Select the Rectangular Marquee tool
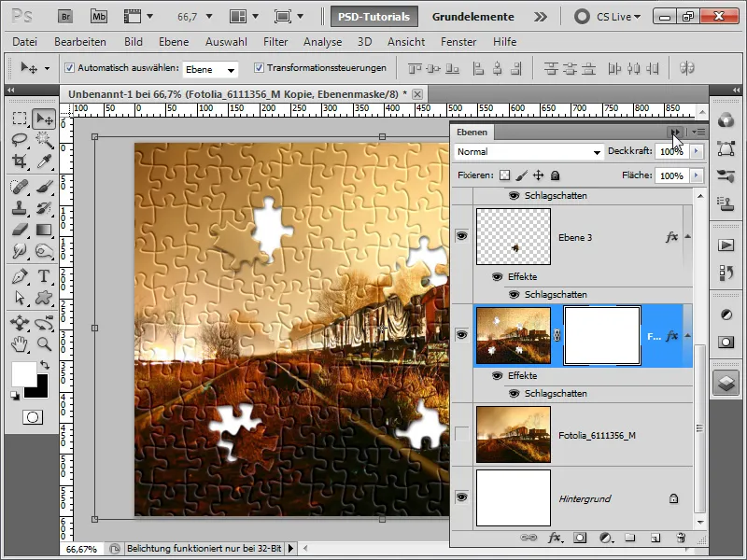This screenshot has height=560, width=747. click(20, 119)
